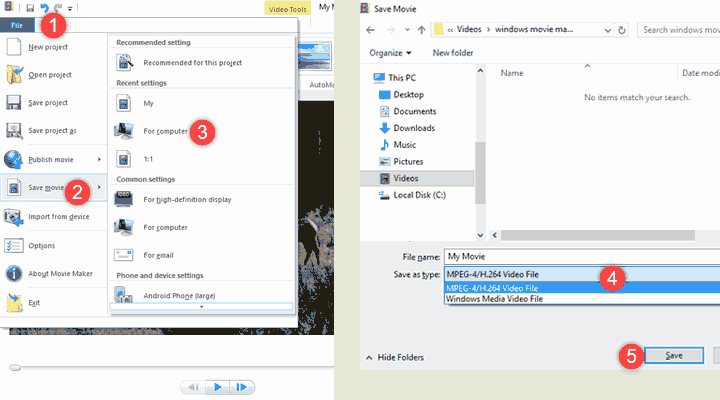
Task: Open the Save as type combo box
Action: click(x=582, y=274)
